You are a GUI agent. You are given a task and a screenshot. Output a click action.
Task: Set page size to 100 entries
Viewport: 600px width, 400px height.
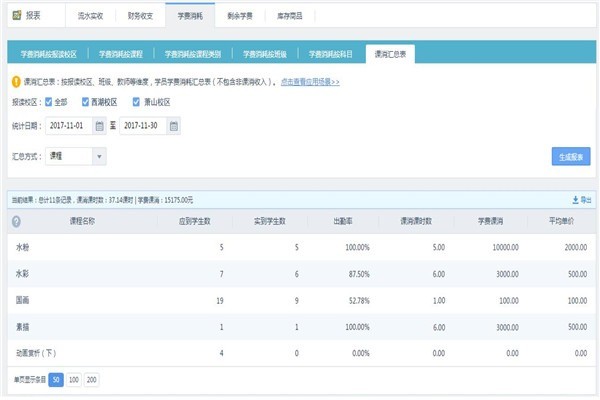point(73,379)
